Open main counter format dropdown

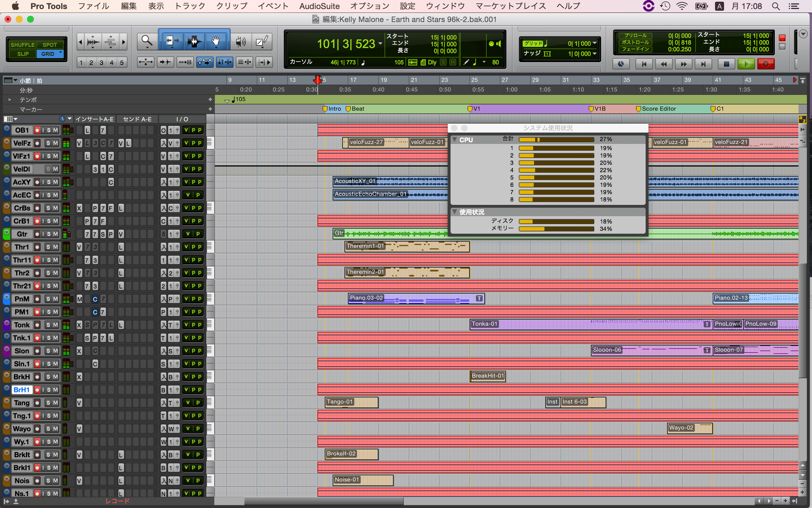point(380,44)
